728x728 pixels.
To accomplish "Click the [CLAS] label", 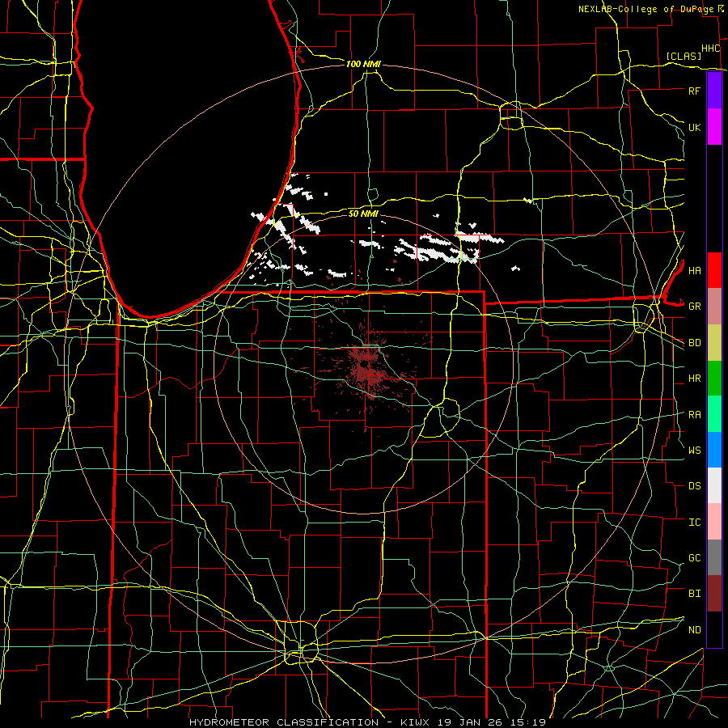I will pyautogui.click(x=684, y=56).
